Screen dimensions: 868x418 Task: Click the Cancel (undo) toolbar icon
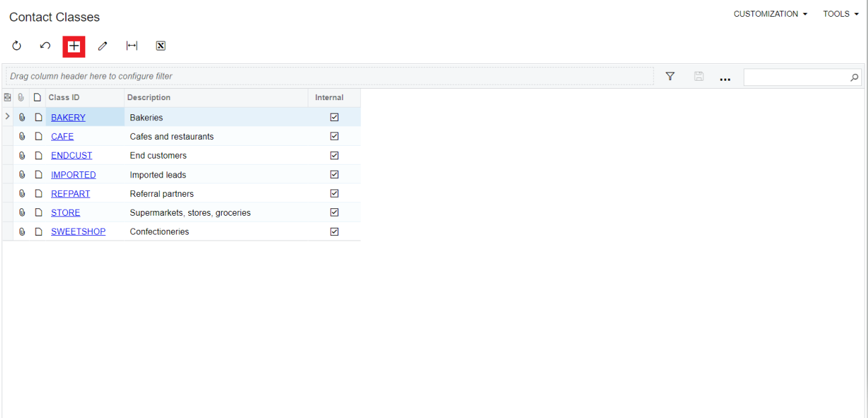(x=45, y=46)
